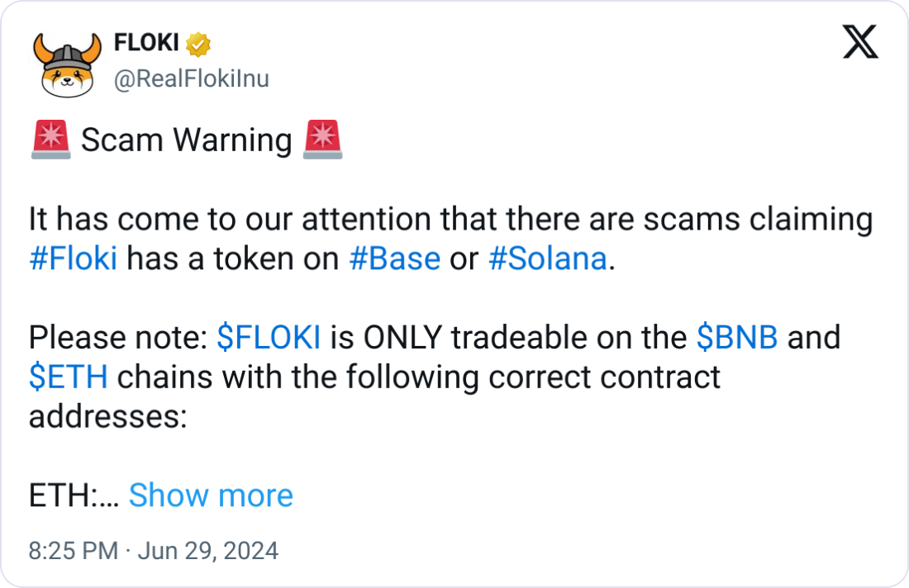Open the #Solana hashtag
Screen dimensions: 909x588
(548, 259)
